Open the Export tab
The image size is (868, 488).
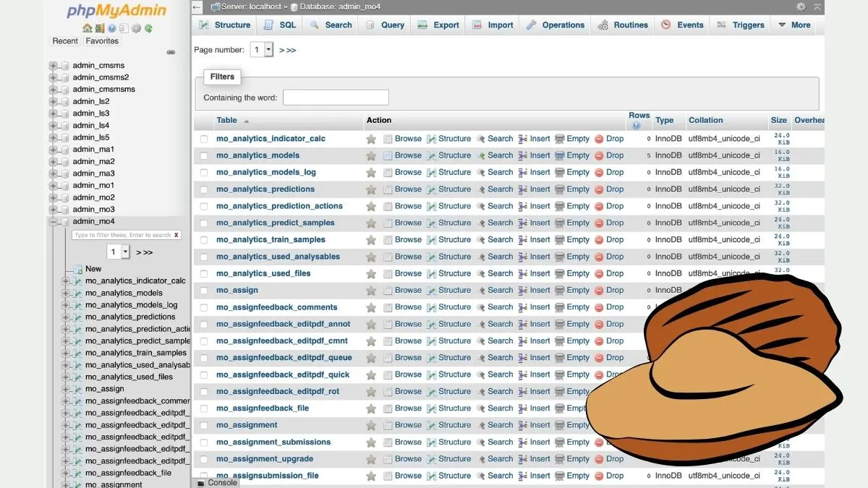pyautogui.click(x=438, y=25)
